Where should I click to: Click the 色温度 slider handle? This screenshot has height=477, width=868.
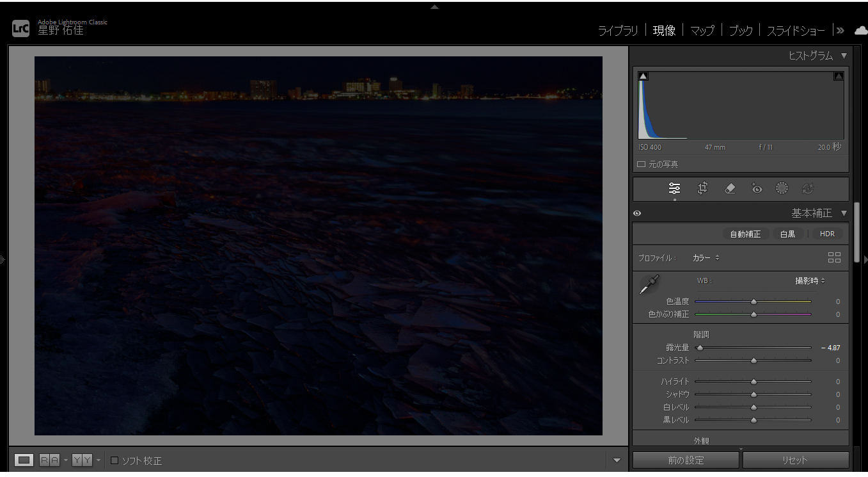[x=754, y=302]
